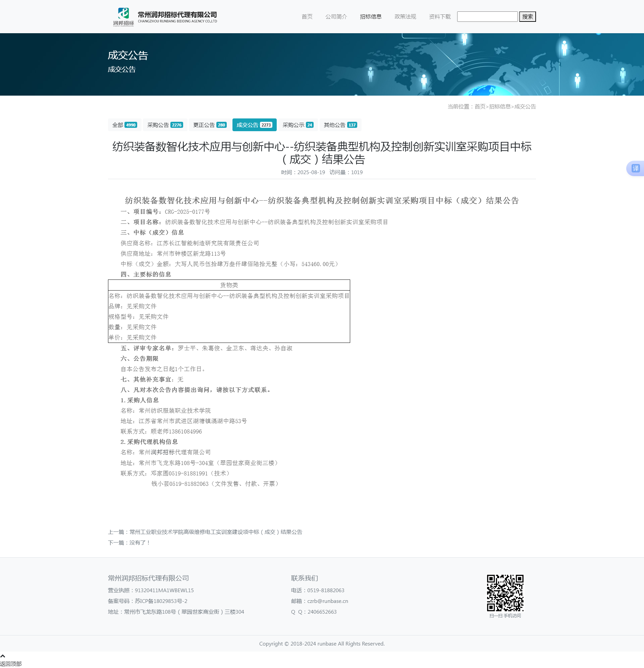Open 资料下载 navigation item
This screenshot has height=668, width=644.
click(x=439, y=17)
